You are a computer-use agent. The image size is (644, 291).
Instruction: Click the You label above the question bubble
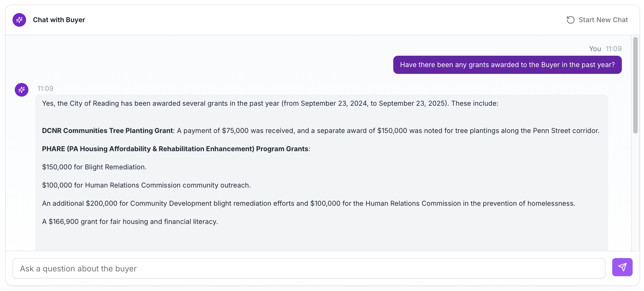tap(595, 49)
